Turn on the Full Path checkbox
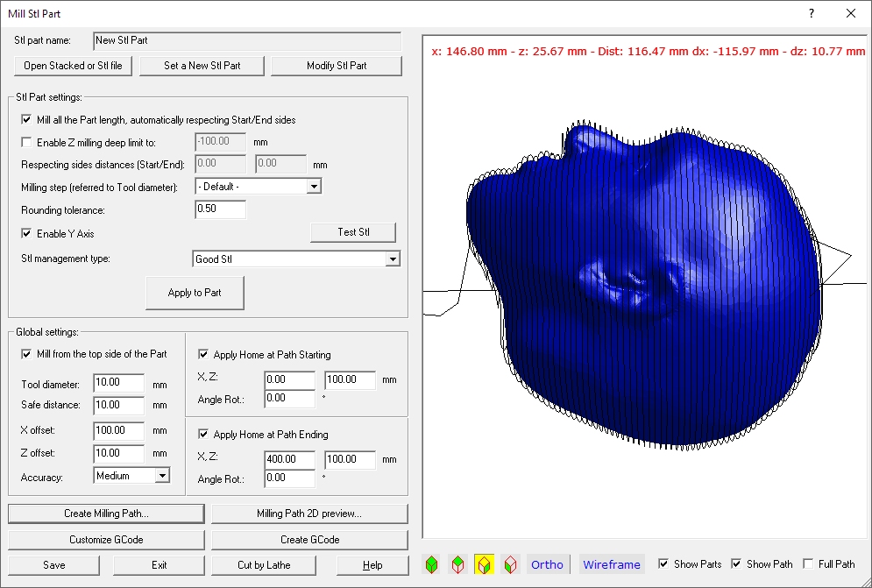 [x=808, y=564]
